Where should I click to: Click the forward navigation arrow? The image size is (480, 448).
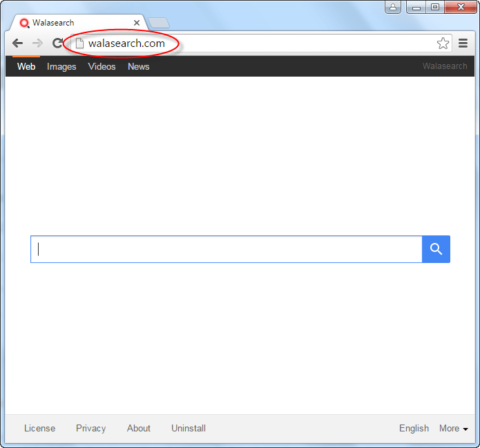coord(38,43)
